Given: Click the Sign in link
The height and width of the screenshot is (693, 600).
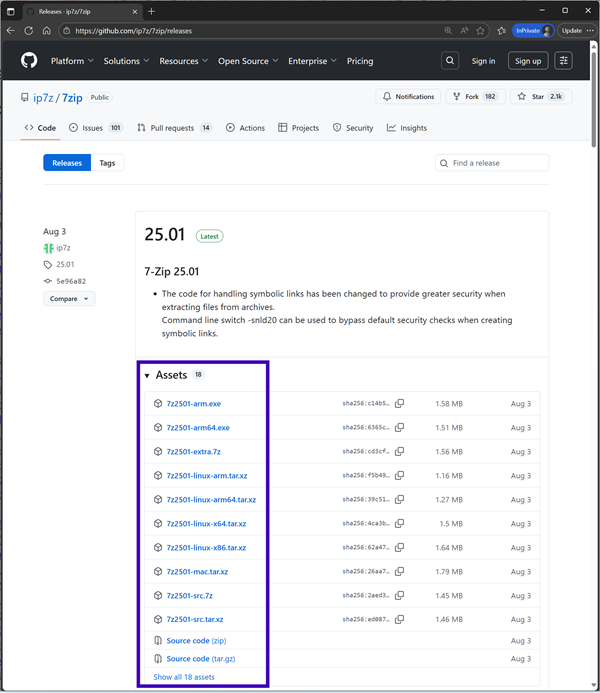Looking at the screenshot, I should pos(483,61).
